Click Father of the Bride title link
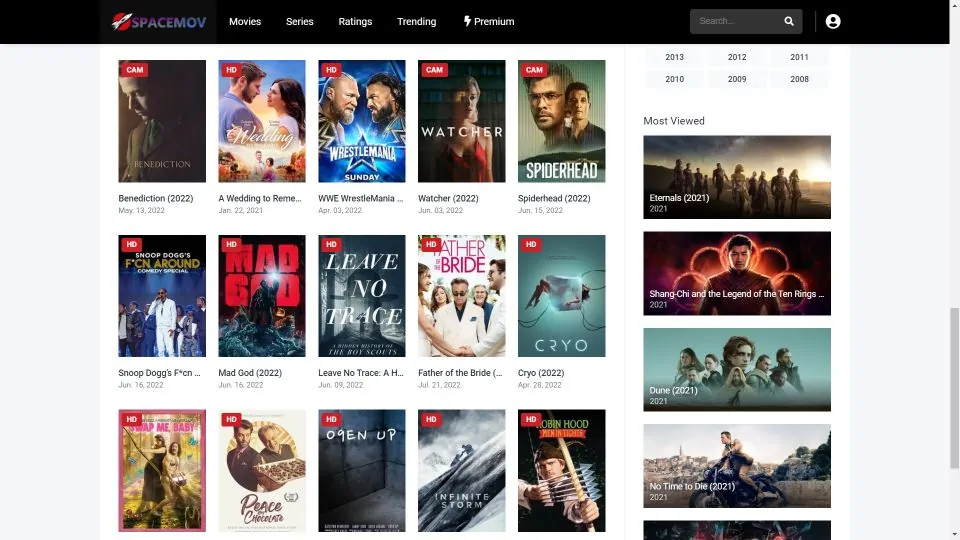 pos(460,373)
